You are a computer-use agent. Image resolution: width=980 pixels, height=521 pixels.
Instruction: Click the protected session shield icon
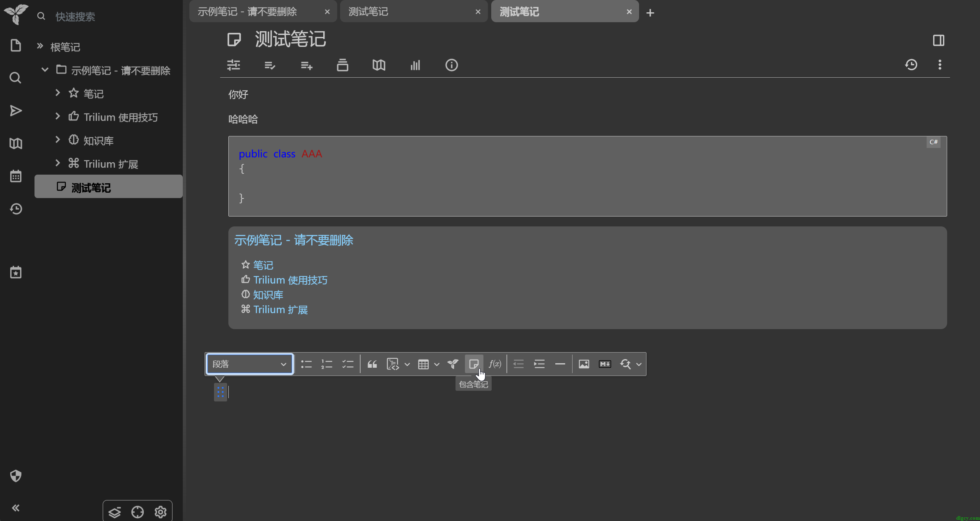point(16,476)
